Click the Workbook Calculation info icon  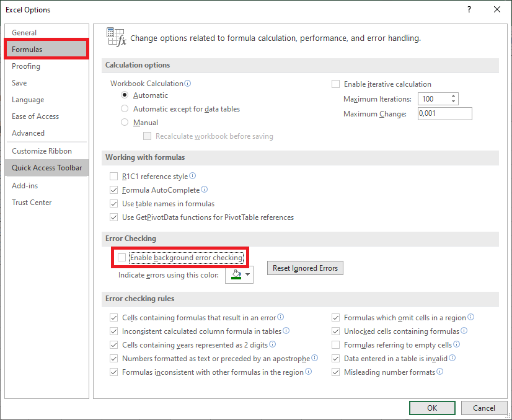[x=187, y=83]
